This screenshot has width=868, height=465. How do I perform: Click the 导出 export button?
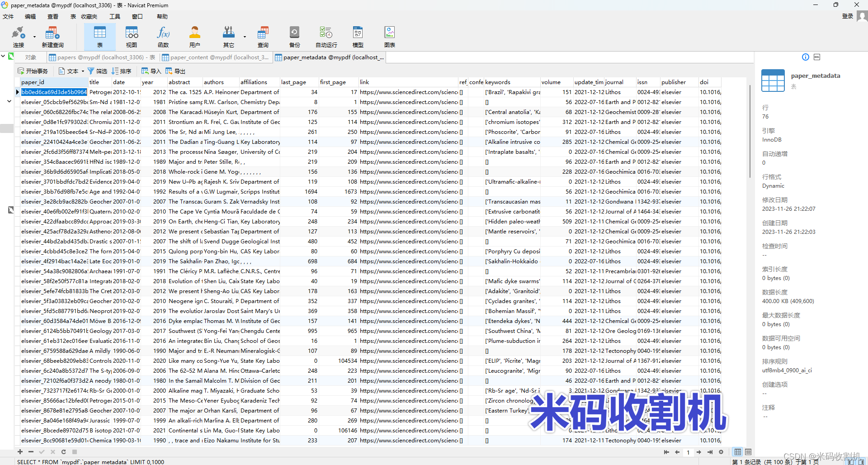coord(175,71)
